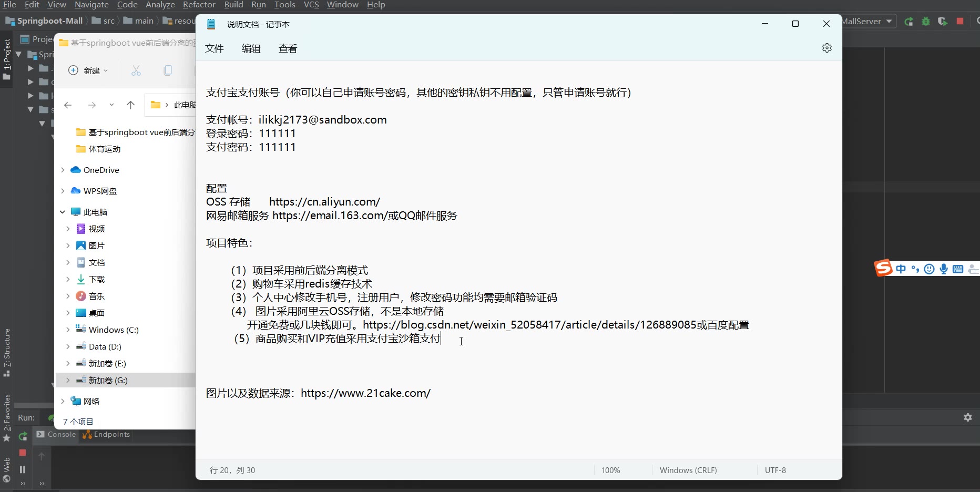Toggle Sogou punctuation mode button
980x492 pixels.
(x=915, y=269)
